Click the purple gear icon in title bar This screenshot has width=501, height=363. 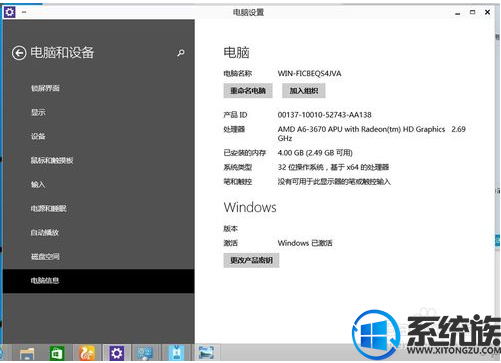[x=9, y=12]
